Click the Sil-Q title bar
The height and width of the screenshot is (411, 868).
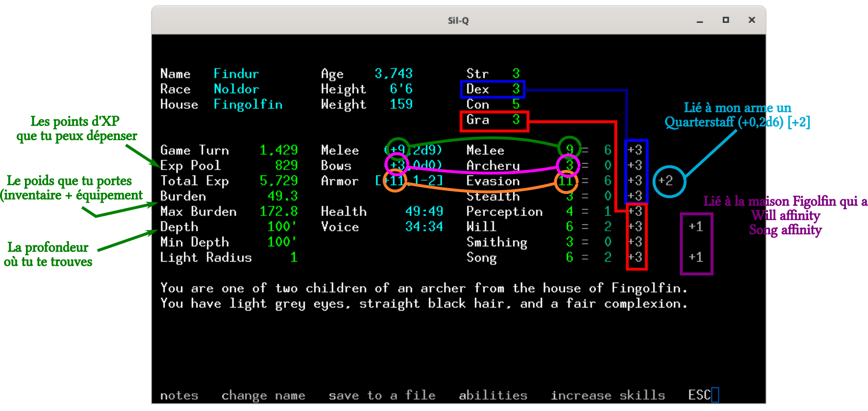(x=458, y=20)
